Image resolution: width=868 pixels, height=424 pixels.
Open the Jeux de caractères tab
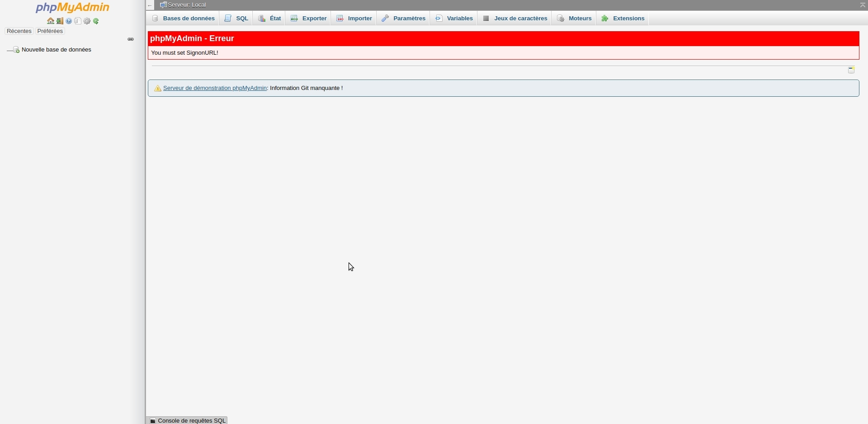click(515, 19)
